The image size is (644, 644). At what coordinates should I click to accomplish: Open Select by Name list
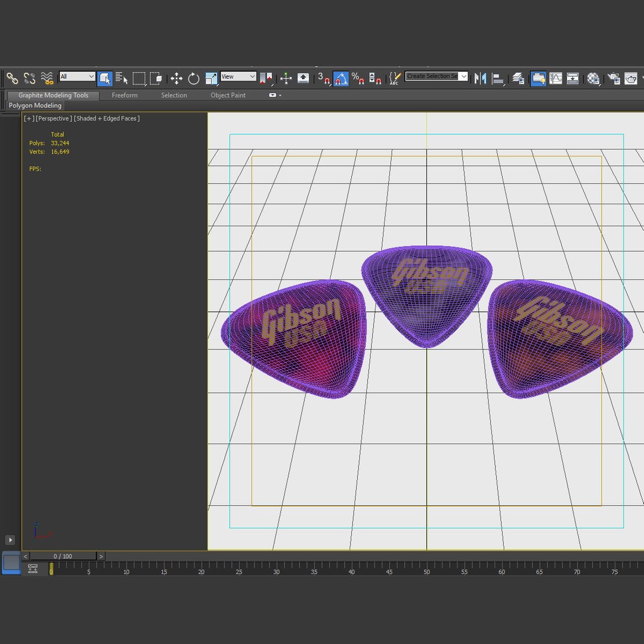point(122,78)
